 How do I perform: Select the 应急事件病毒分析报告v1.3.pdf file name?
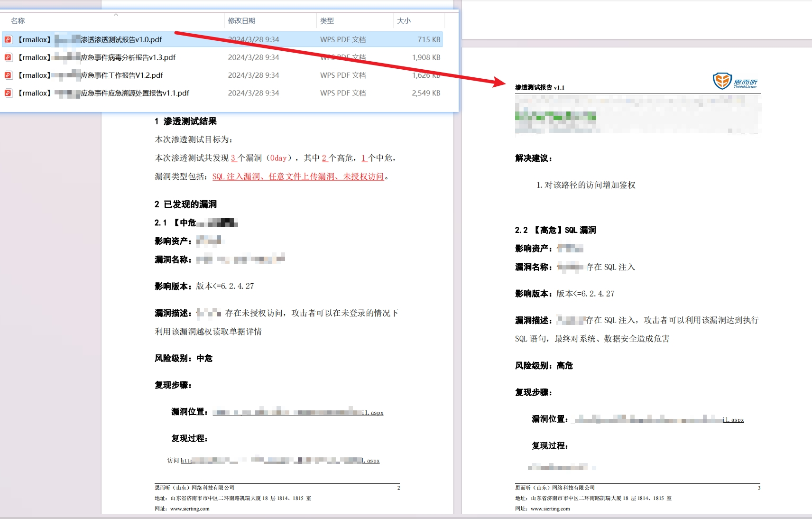pos(128,57)
